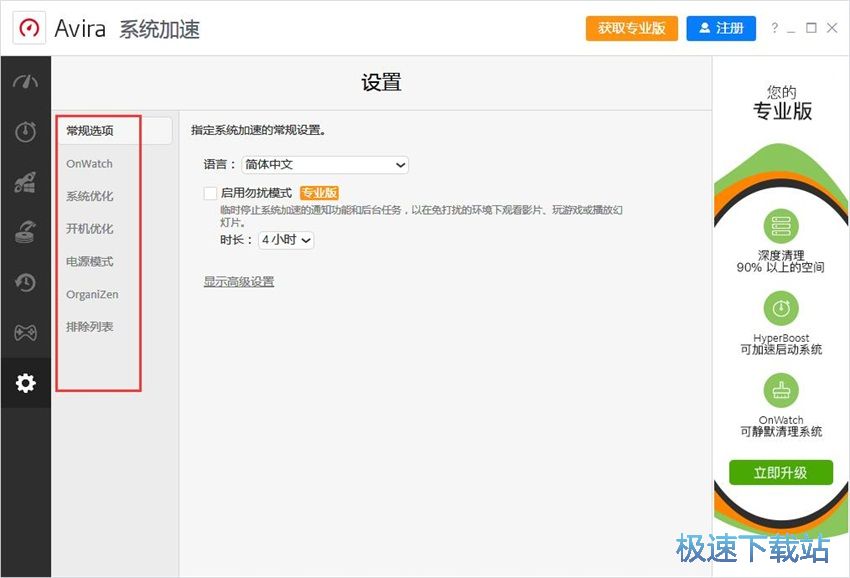Maximize the Avira window
Screen dimensions: 850x578
click(812, 28)
